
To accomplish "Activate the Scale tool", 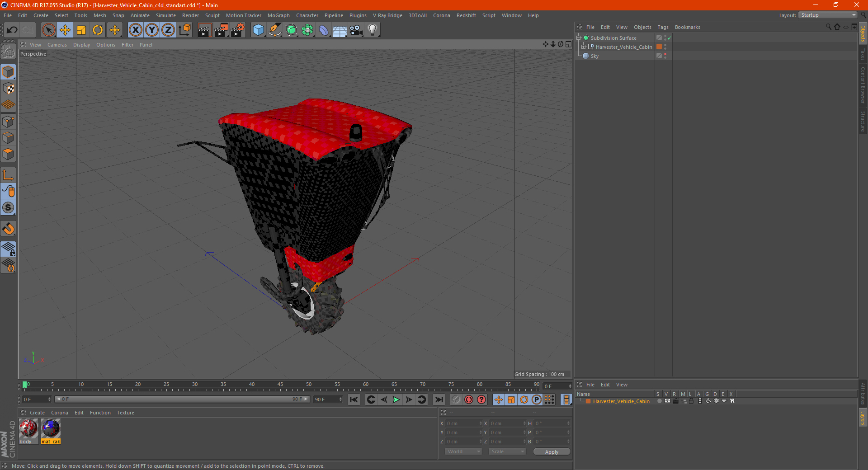I will pos(81,30).
